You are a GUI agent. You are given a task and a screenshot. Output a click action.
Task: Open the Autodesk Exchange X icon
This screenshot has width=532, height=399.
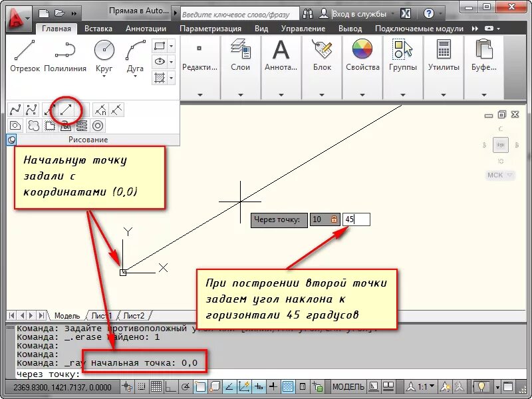click(406, 13)
